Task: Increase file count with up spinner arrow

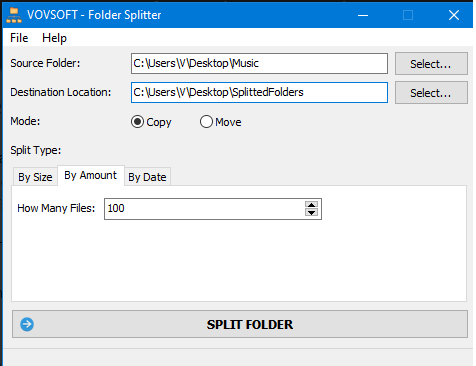Action: [x=311, y=205]
